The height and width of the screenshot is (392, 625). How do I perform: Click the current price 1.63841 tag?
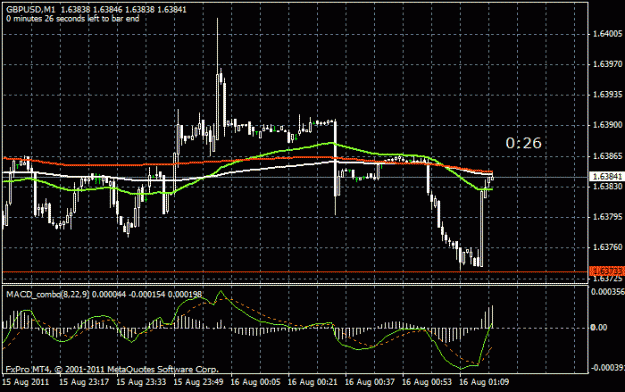click(x=607, y=177)
